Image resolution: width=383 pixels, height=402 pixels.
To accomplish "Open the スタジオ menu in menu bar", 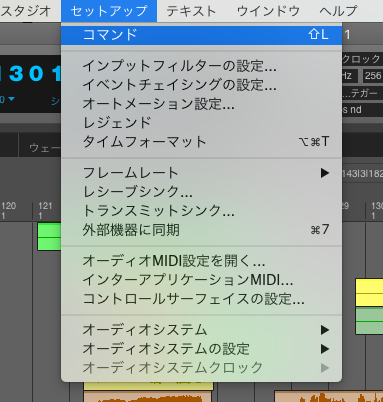I will click(25, 11).
